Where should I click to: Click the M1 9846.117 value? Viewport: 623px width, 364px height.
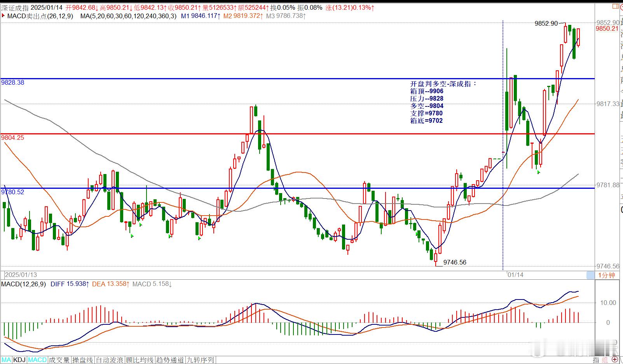[x=201, y=16]
